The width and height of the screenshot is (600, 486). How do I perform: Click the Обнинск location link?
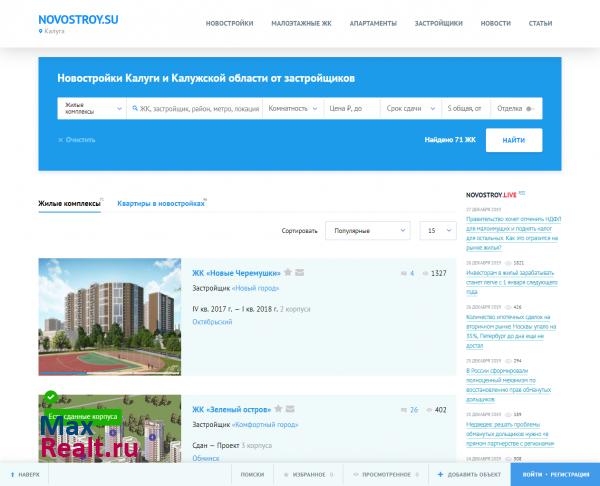206,458
